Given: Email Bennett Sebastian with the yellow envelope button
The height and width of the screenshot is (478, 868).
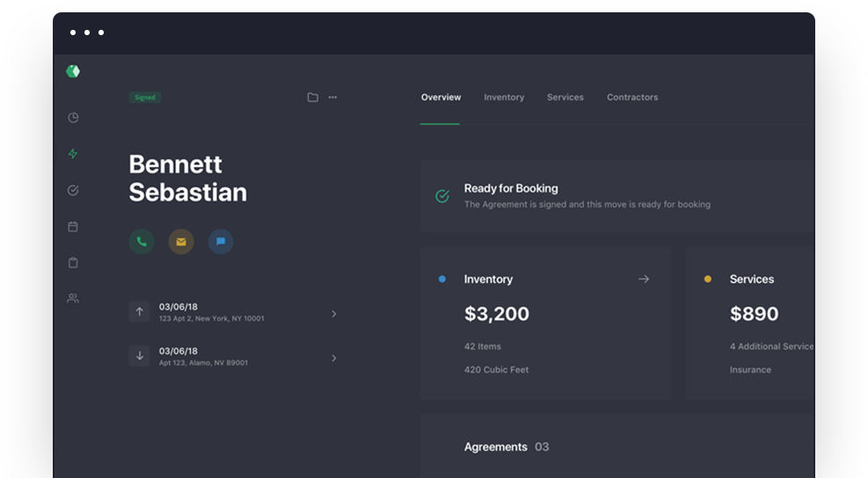Looking at the screenshot, I should click(x=181, y=242).
